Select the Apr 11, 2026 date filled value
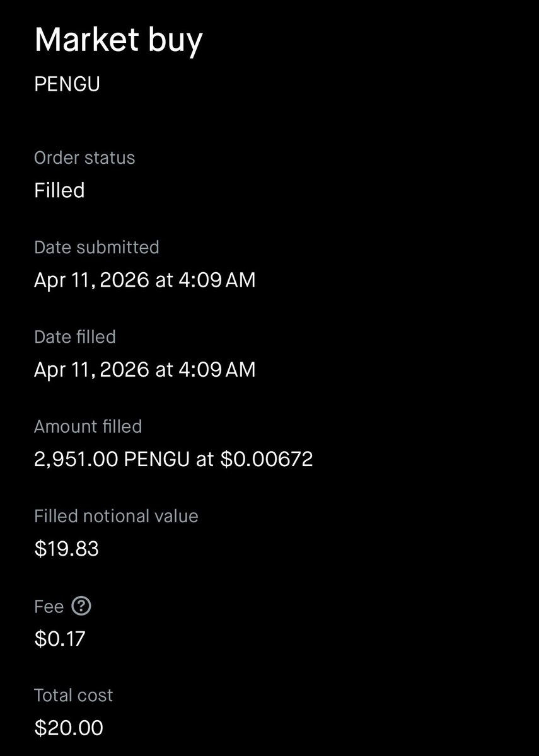Image resolution: width=539 pixels, height=756 pixels. click(91, 370)
